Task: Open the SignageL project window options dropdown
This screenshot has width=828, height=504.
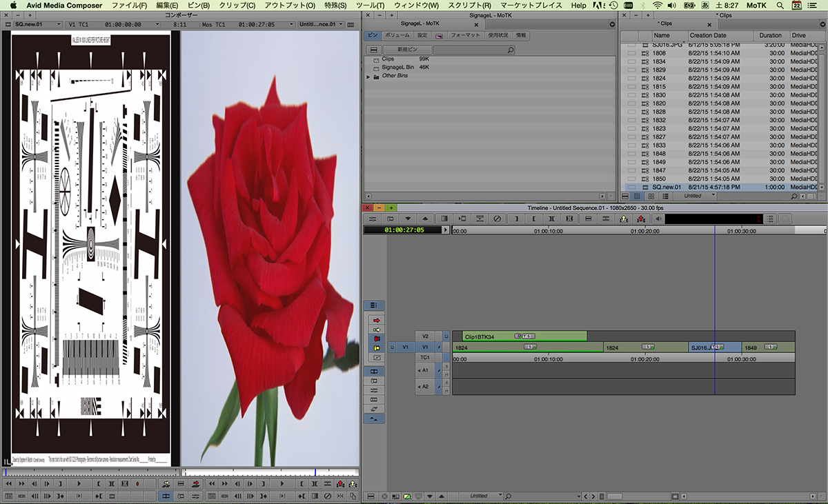Action: 613,24
